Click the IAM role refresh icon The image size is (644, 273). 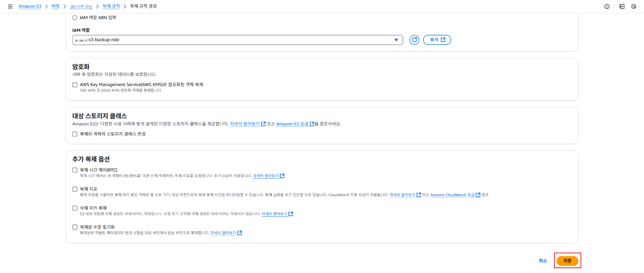coord(414,40)
